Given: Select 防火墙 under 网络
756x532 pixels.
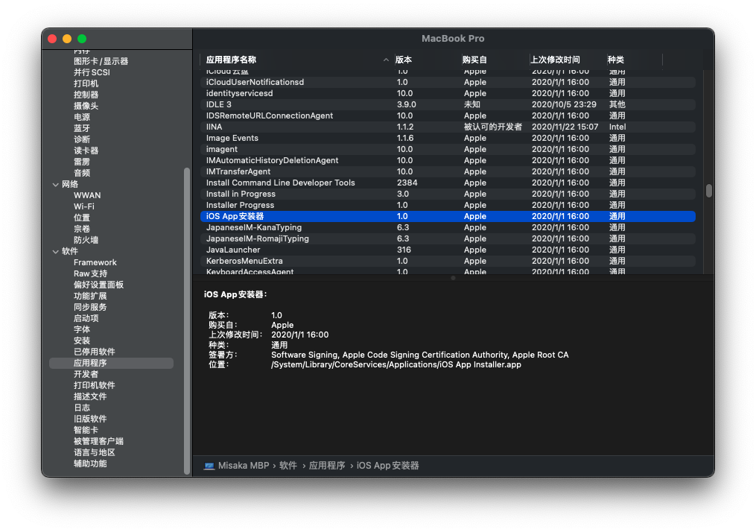Looking at the screenshot, I should [86, 240].
